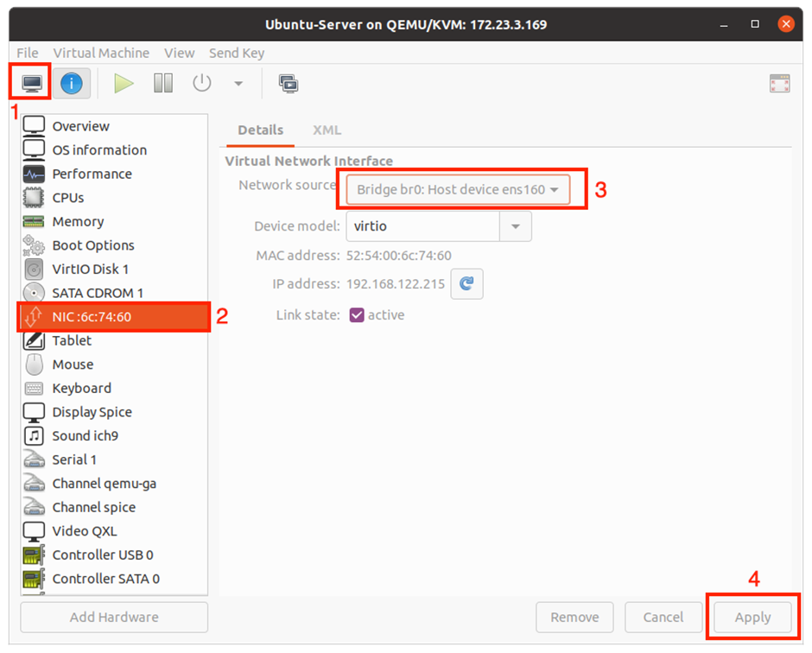Expand the Device model combo arrow
Image resolution: width=812 pixels, height=653 pixels.
[x=516, y=226]
